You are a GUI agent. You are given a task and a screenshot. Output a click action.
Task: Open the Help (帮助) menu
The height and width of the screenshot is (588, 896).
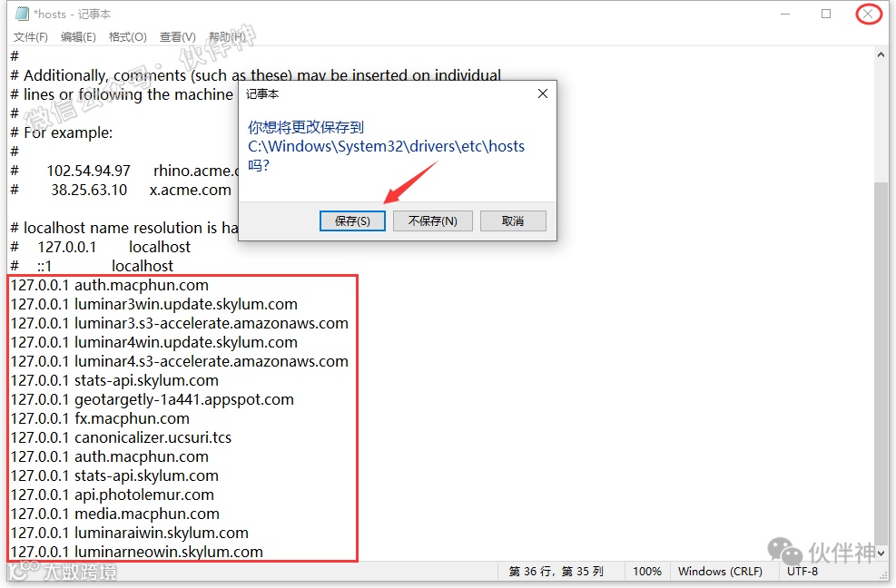(x=227, y=37)
